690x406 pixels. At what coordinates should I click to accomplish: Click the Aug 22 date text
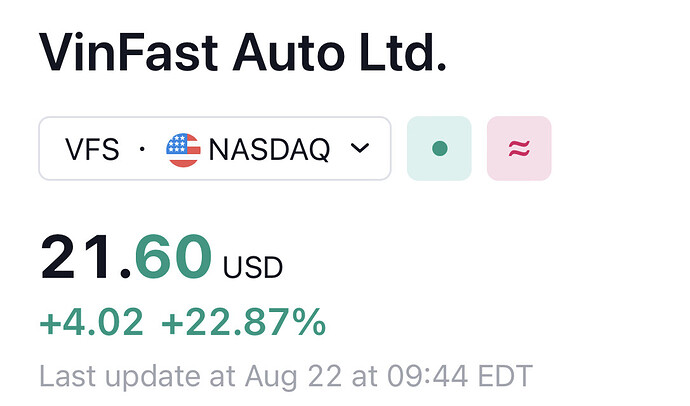[x=283, y=376]
